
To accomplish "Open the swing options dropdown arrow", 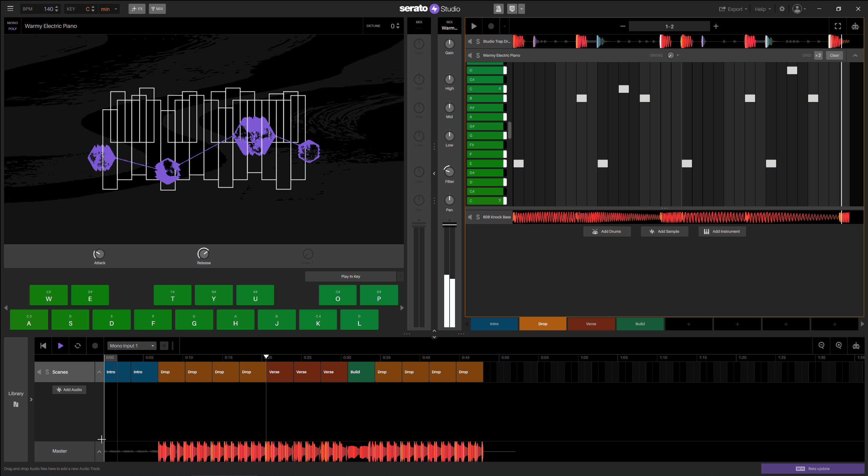I will click(678, 55).
